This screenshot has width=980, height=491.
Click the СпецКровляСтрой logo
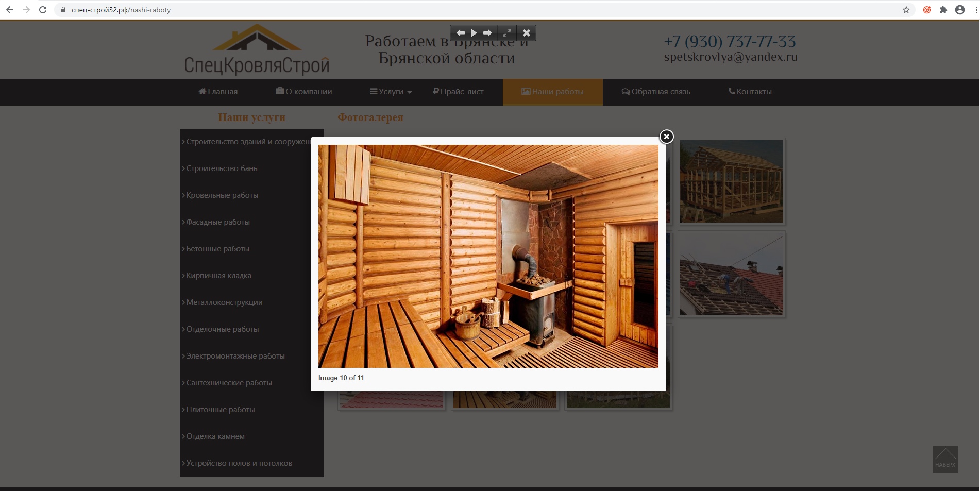click(257, 50)
